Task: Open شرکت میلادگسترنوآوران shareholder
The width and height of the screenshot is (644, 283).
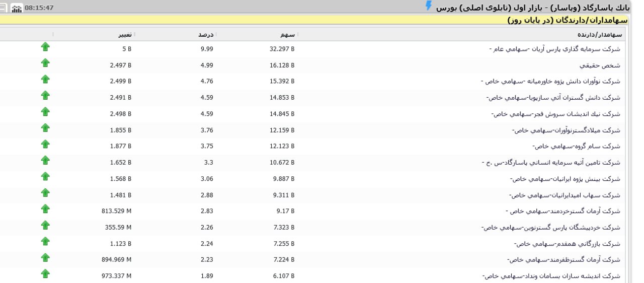Action: point(567,130)
